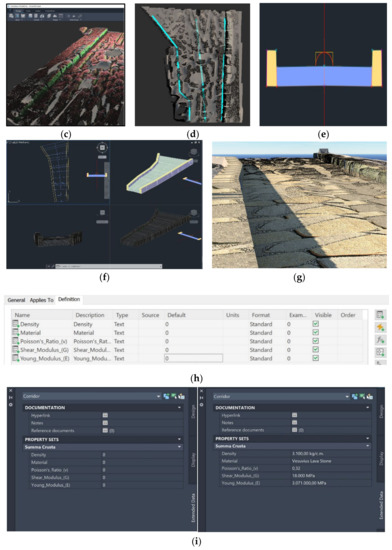This screenshot has height=550, width=392.
Task: Click the Notes ellipsis icon in right panel
Action: click(294, 422)
